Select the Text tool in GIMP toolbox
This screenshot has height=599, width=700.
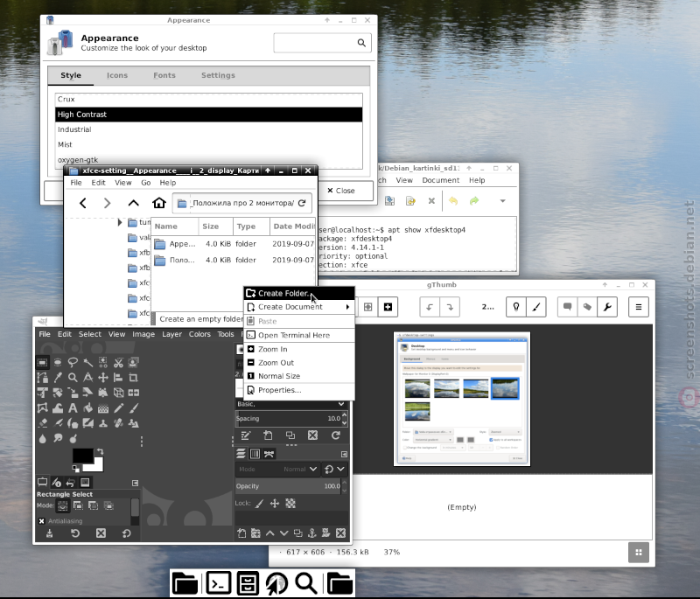[73, 408]
